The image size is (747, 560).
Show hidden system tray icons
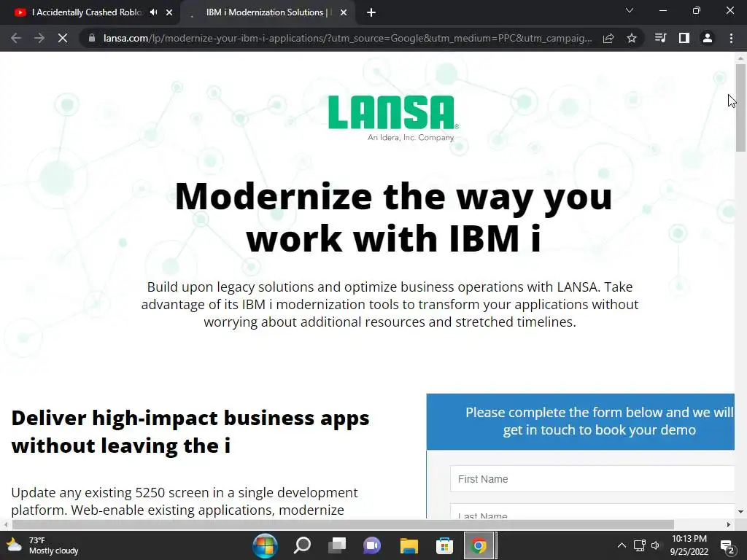[622, 545]
